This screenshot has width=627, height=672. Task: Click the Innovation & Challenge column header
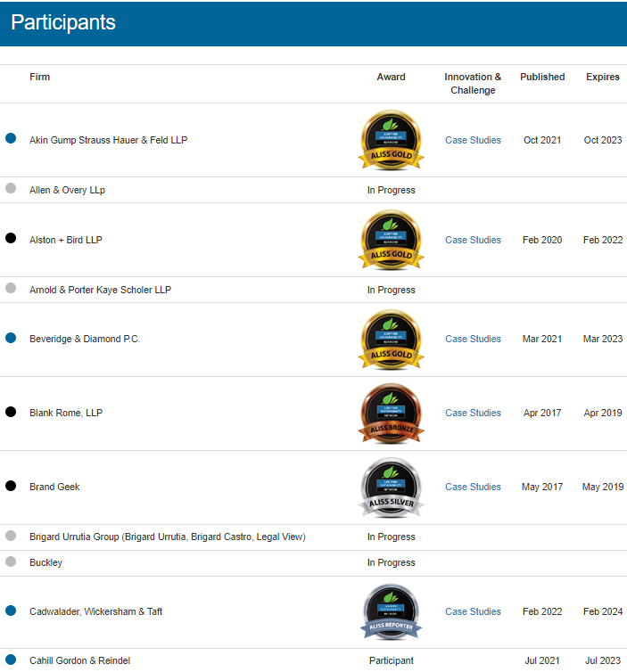coord(473,84)
